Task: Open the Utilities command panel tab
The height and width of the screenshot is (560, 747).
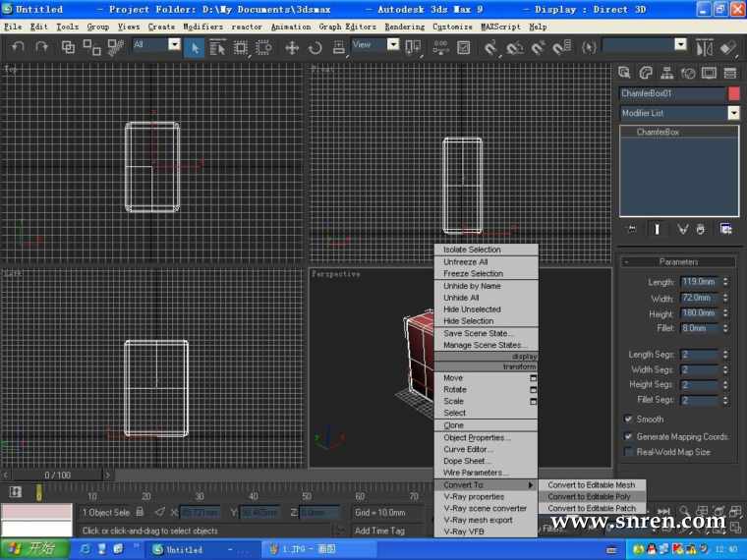Action: 730,73
